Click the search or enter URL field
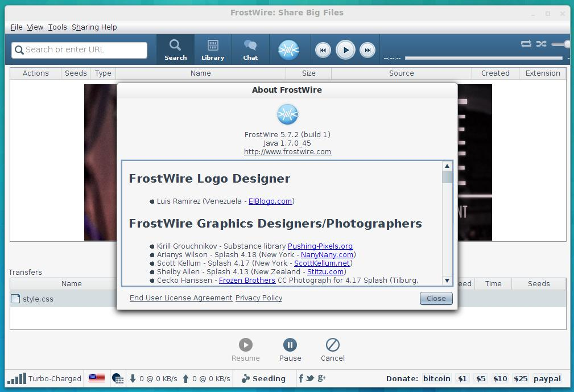Viewport: 574px width, 392px height. [x=80, y=50]
